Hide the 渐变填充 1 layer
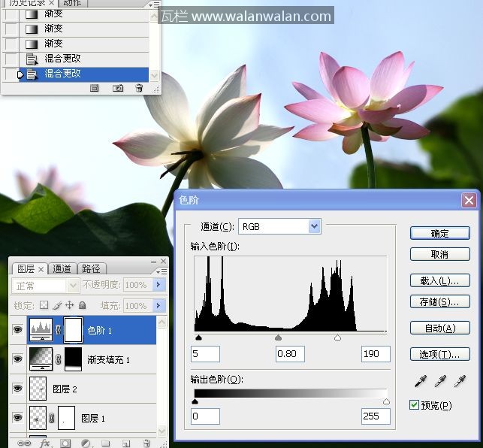This screenshot has height=448, width=483. tap(18, 359)
